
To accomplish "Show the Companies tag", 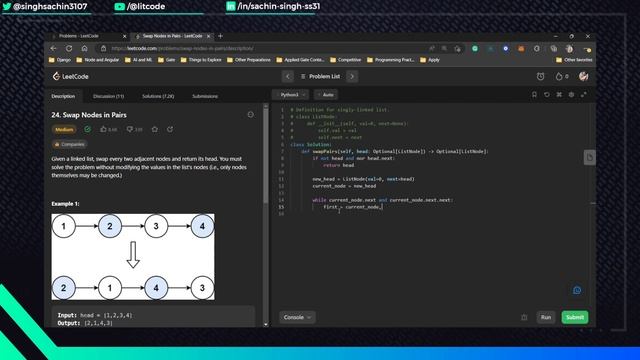I will pyautogui.click(x=69, y=144).
